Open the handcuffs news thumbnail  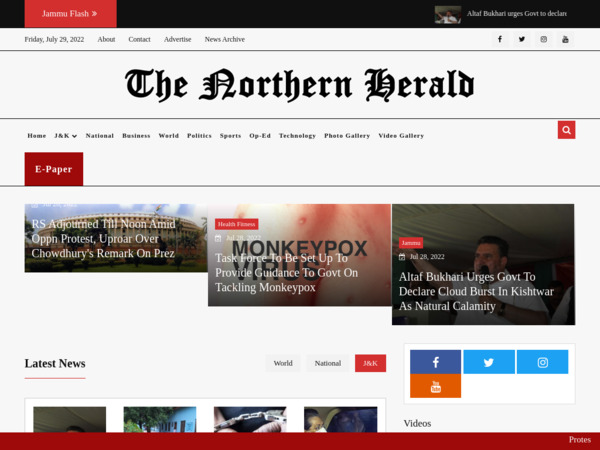[x=250, y=419]
